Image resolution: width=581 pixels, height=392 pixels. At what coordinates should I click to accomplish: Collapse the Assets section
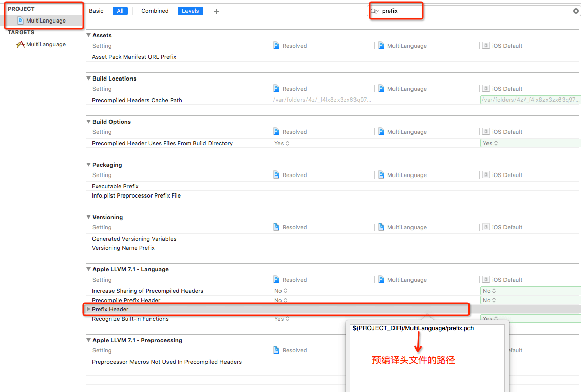coord(88,35)
